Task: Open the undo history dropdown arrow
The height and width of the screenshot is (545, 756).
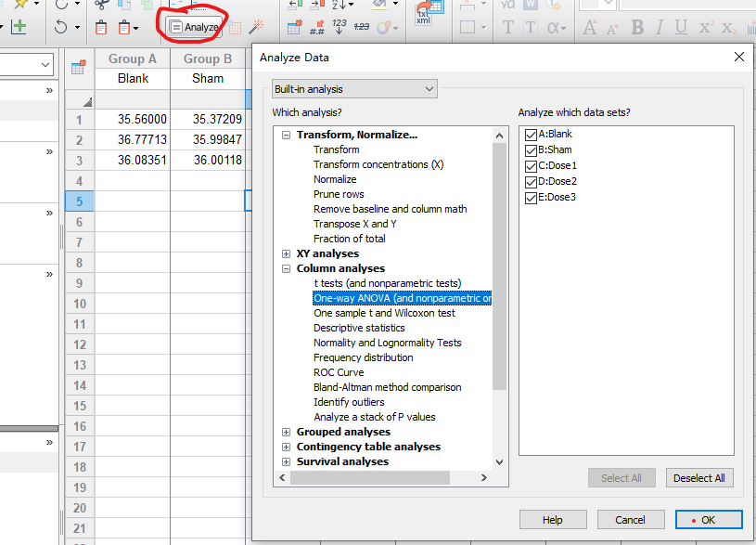Action: point(77,27)
